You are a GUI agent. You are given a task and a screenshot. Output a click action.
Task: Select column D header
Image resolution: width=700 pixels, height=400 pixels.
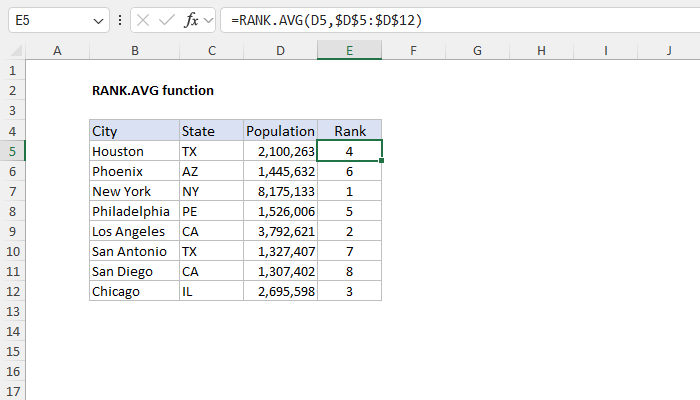[280, 50]
